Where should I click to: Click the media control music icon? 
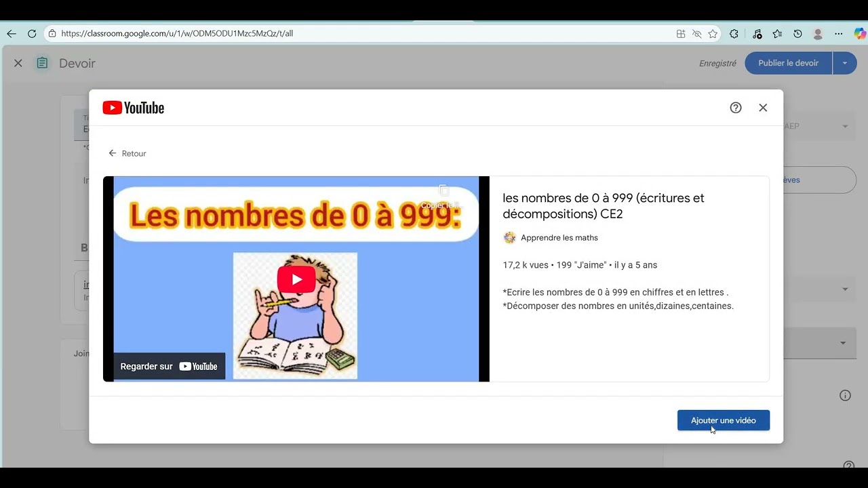tap(757, 33)
